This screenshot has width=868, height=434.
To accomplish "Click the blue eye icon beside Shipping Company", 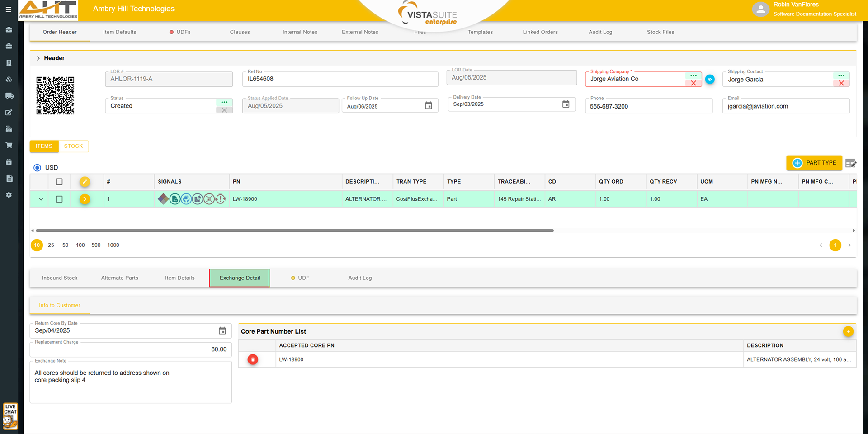I will [x=710, y=79].
